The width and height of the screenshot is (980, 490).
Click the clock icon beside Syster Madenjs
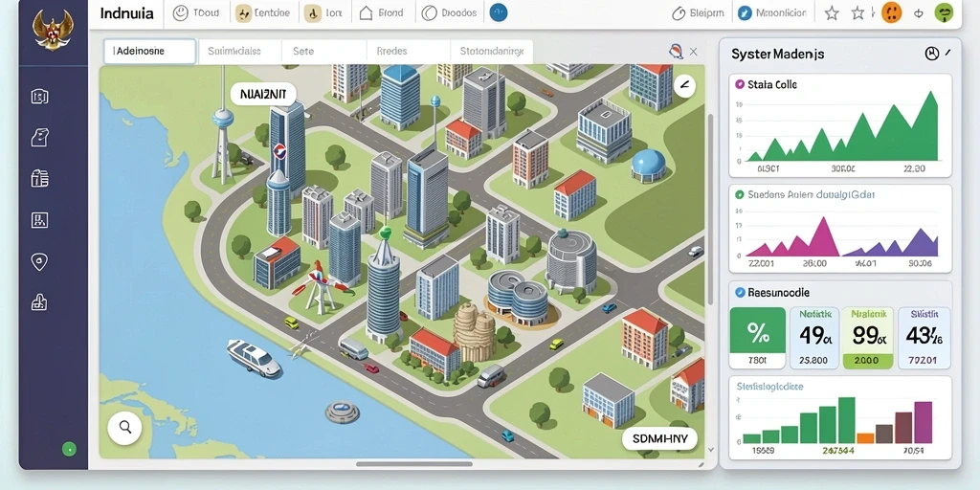[931, 54]
